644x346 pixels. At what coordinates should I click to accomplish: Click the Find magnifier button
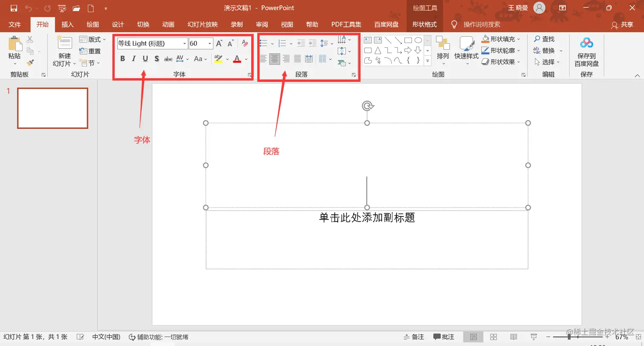(x=544, y=39)
